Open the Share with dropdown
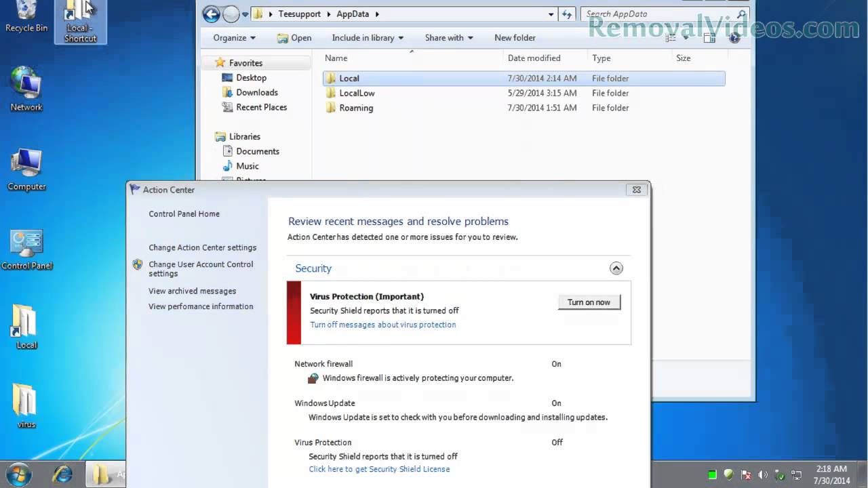The height and width of the screenshot is (488, 868). [449, 38]
